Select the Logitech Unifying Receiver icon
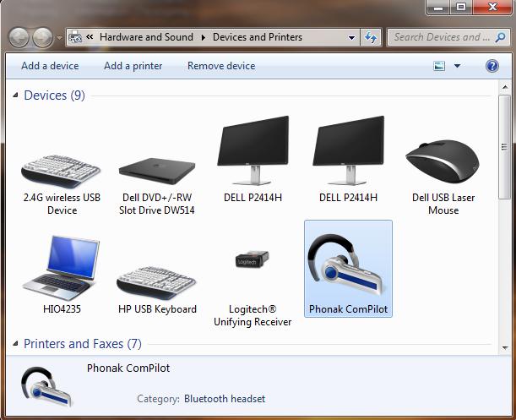 coord(252,259)
